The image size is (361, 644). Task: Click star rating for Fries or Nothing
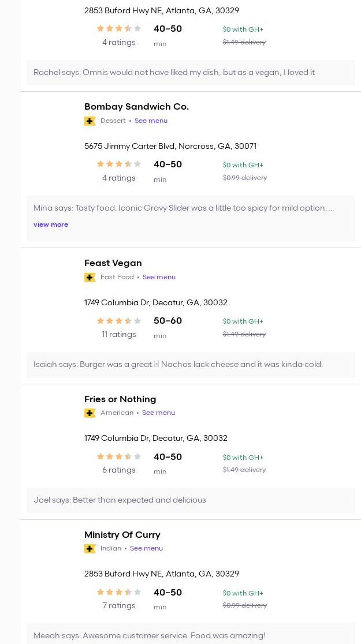[118, 456]
